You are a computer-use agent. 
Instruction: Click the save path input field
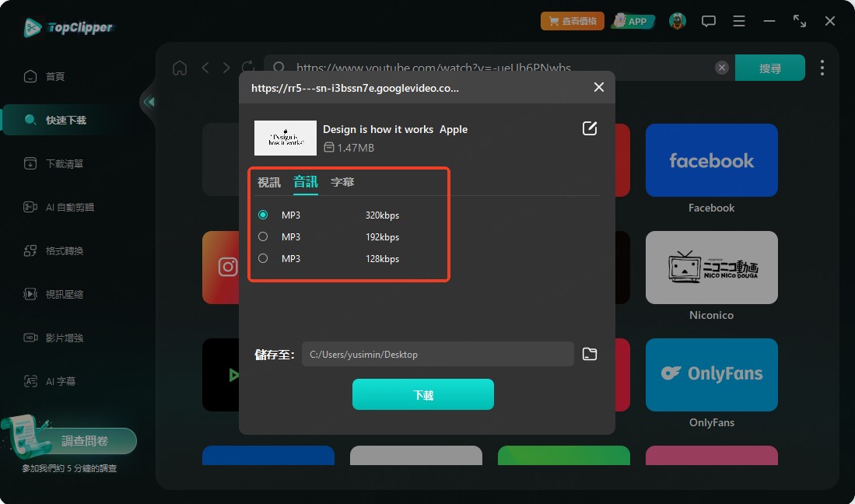[x=438, y=354]
